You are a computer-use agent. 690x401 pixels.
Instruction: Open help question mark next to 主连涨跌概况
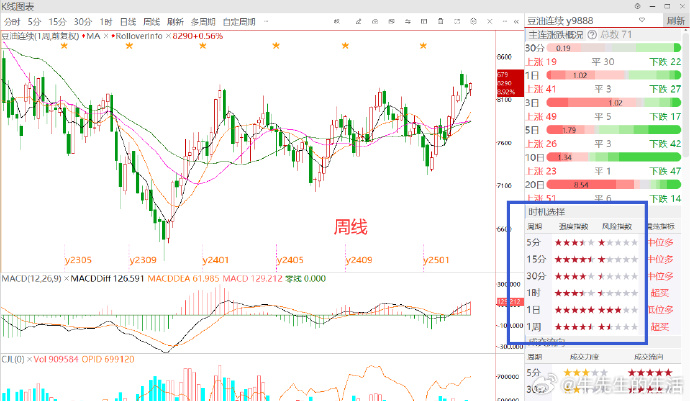pyautogui.click(x=592, y=34)
